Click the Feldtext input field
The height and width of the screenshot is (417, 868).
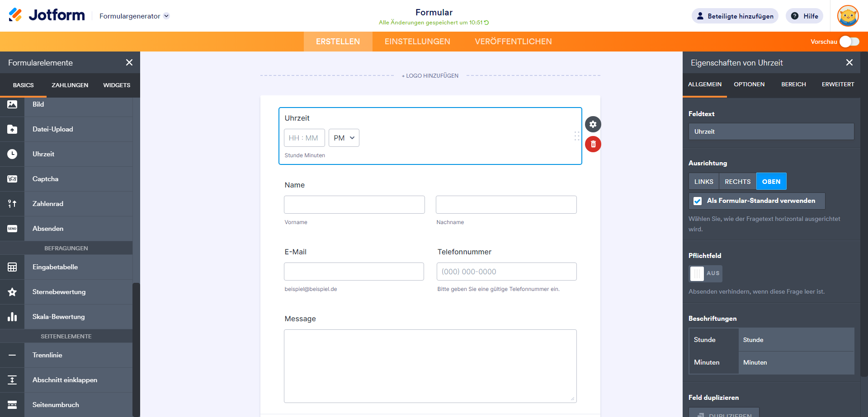(x=771, y=131)
